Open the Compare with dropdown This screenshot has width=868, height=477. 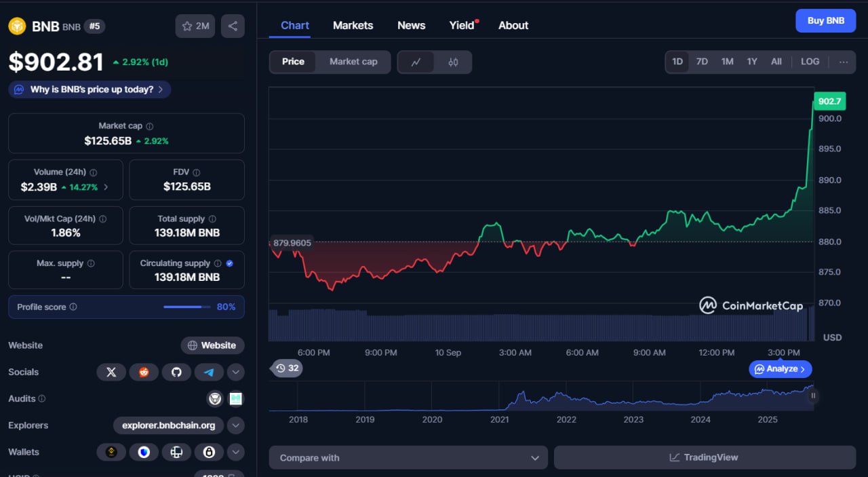coord(408,458)
